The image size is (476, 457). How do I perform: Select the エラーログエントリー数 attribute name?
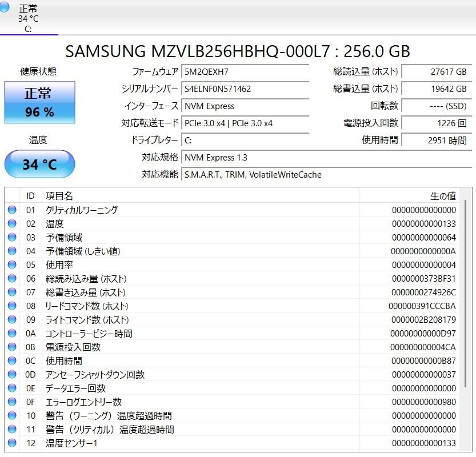pos(83,402)
